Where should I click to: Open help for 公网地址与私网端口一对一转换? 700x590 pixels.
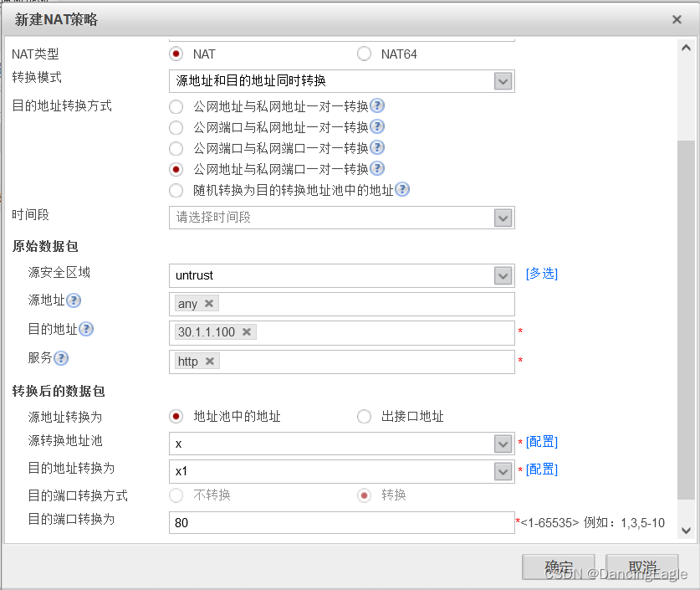[x=377, y=169]
